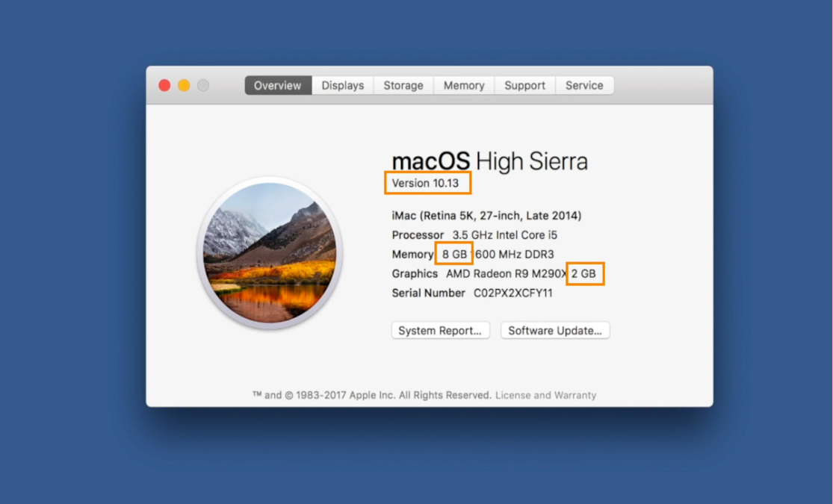Click the Processor label
The width and height of the screenshot is (833, 504).
418,234
